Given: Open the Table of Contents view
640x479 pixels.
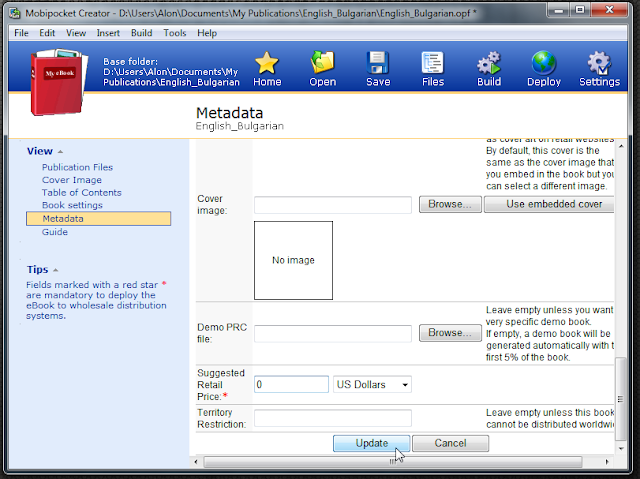Looking at the screenshot, I should coord(82,193).
